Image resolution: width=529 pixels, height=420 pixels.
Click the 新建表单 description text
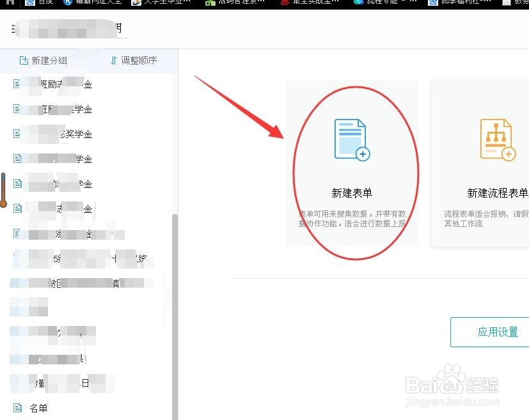coord(352,219)
